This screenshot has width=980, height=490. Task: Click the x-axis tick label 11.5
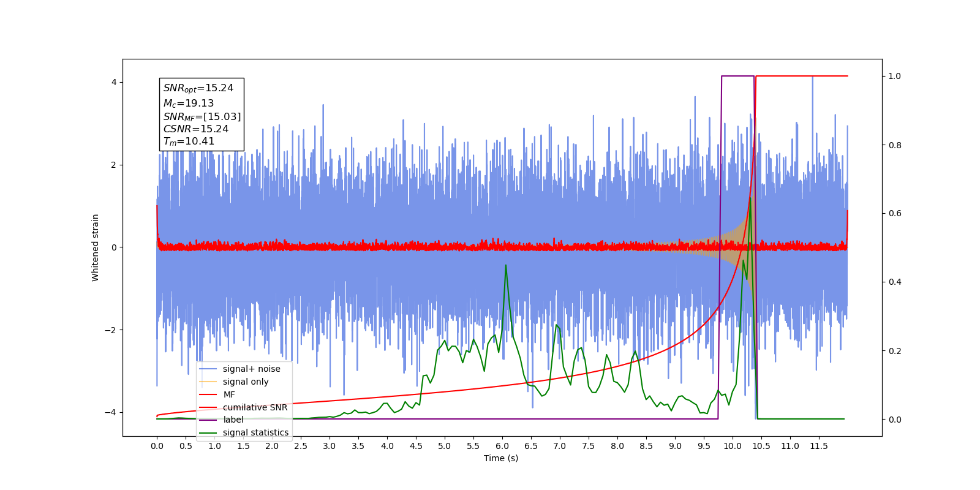819,446
